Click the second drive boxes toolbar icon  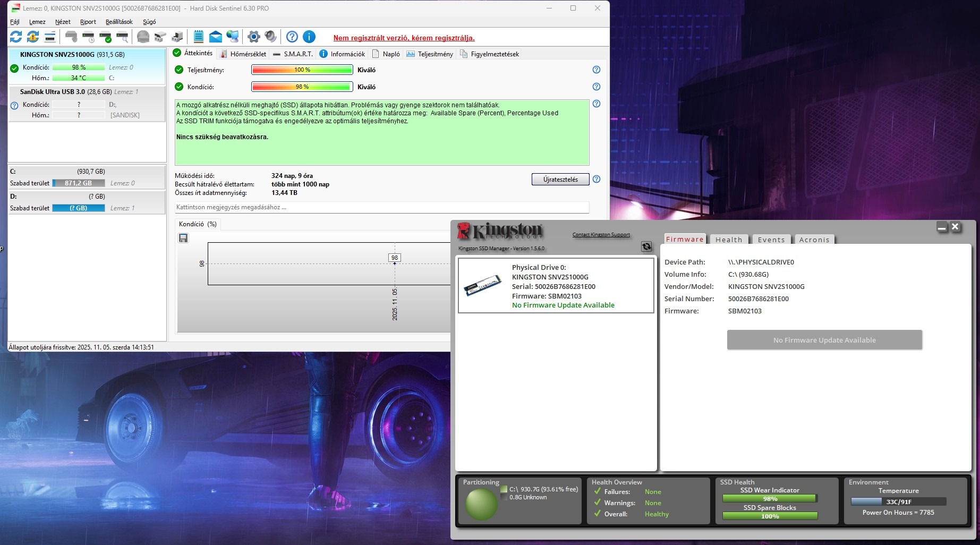click(177, 37)
